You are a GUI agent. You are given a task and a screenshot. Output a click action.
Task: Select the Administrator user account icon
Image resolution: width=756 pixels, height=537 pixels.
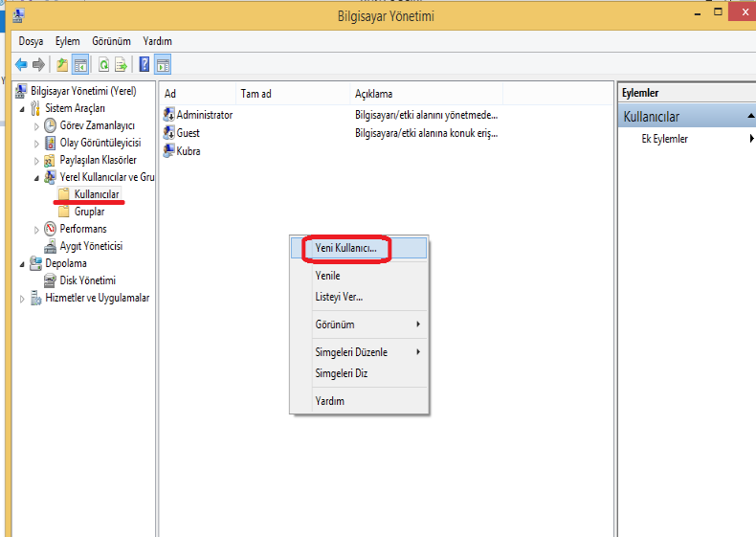click(x=169, y=115)
